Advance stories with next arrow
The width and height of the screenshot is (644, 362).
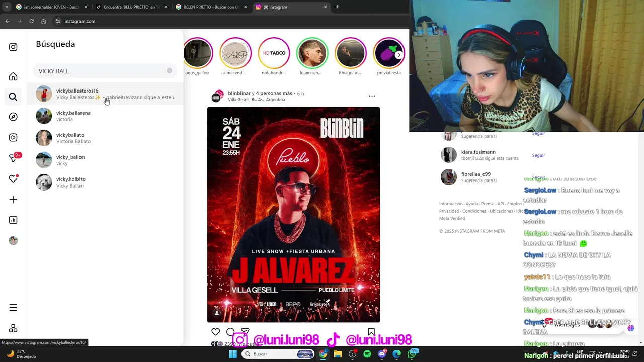point(398,55)
